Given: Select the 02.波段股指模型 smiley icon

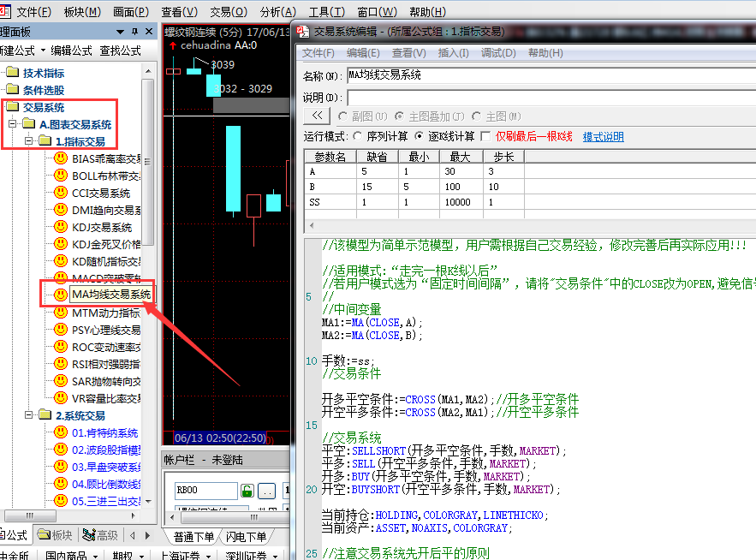Looking at the screenshot, I should (x=60, y=450).
